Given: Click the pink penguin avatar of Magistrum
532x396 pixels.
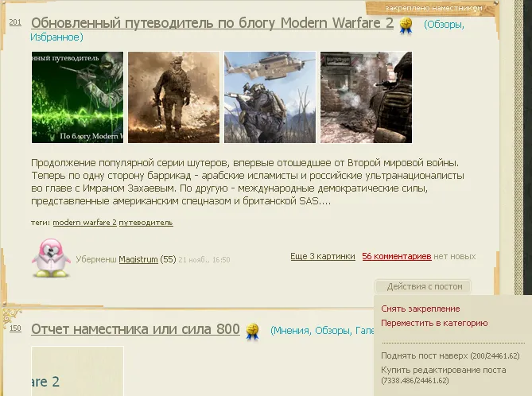Looking at the screenshot, I should (x=51, y=258).
